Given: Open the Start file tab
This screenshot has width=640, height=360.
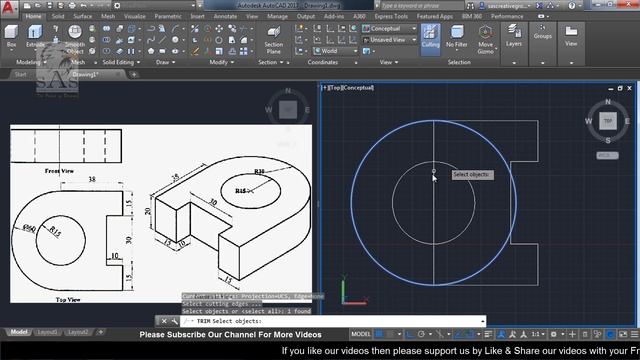Looking at the screenshot, I should click(x=20, y=74).
